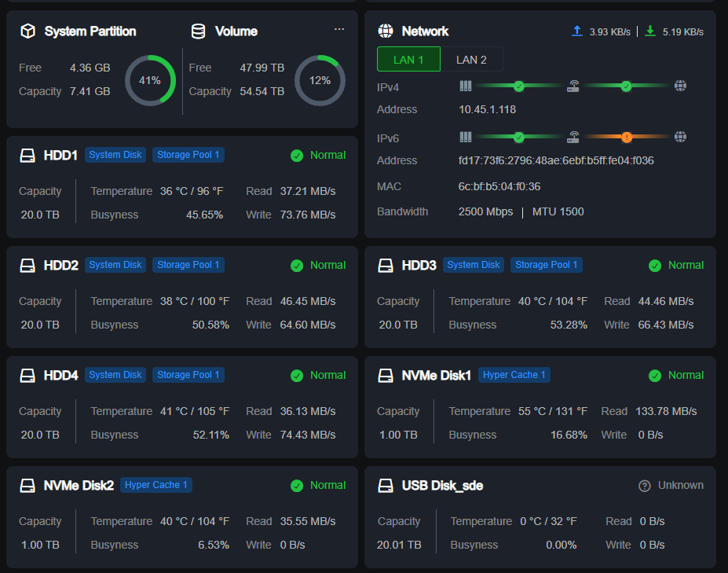The image size is (728, 573).
Task: Click the upload speed arrow icon
Action: tap(576, 31)
